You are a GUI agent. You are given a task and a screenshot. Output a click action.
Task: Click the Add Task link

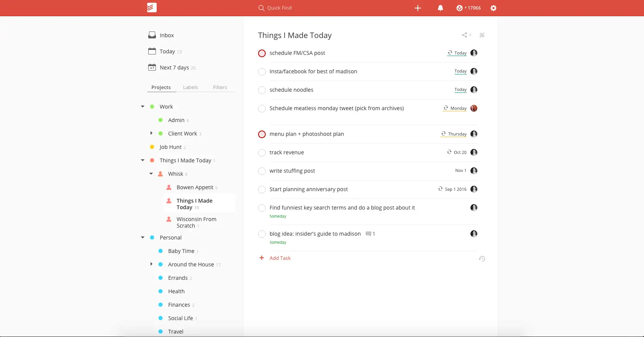280,258
